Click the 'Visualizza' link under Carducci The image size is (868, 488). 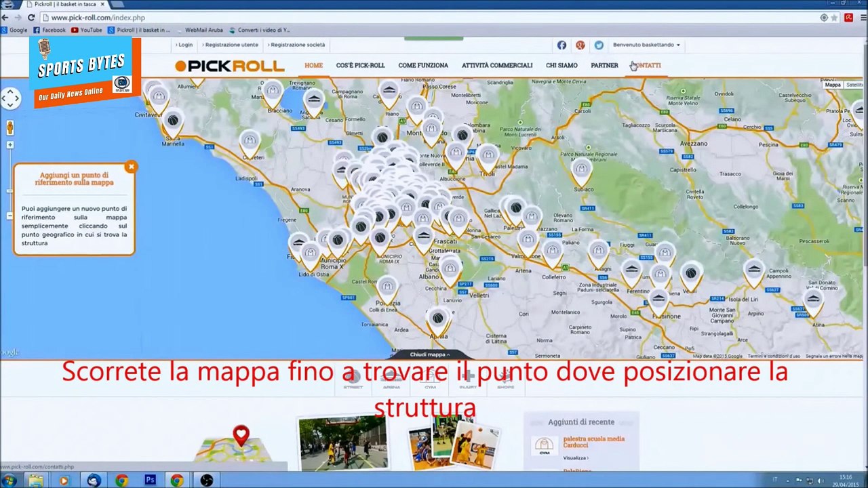(x=575, y=458)
